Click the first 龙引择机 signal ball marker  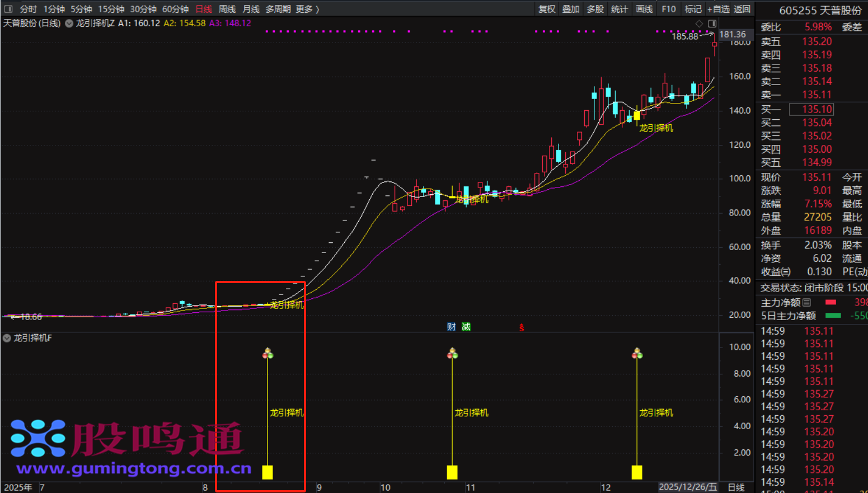268,353
